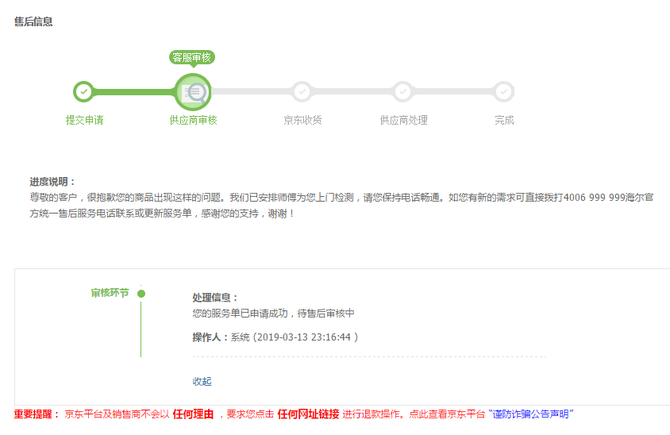Click the 提交申请 completed step circle
670x435 pixels.
tap(84, 91)
